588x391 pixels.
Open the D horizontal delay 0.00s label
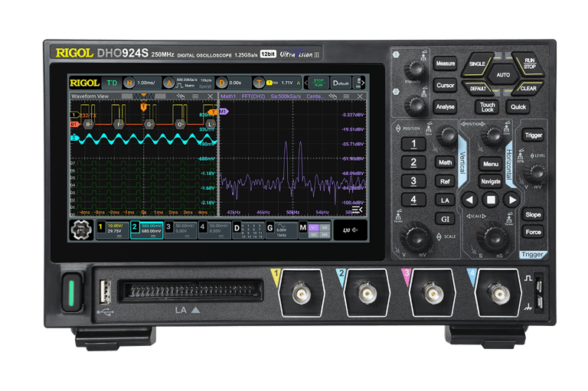point(234,83)
